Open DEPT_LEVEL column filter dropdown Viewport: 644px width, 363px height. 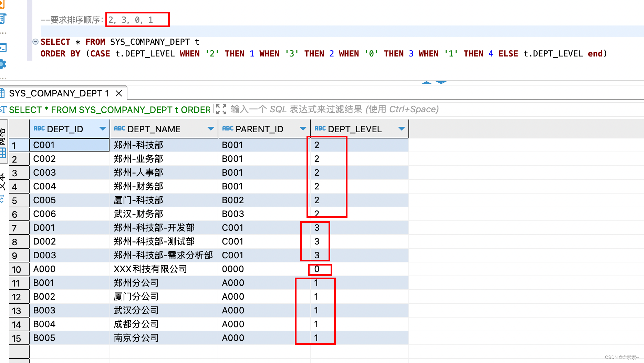401,129
